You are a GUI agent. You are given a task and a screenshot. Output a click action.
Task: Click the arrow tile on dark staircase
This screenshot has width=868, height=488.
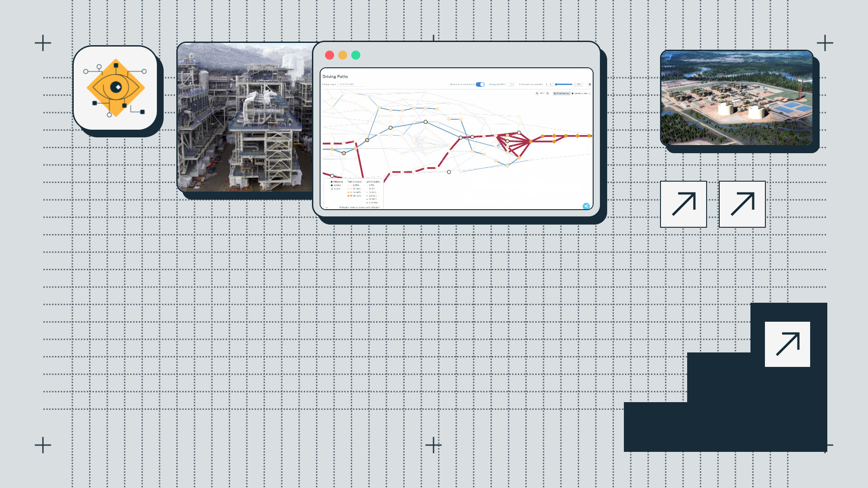[787, 344]
